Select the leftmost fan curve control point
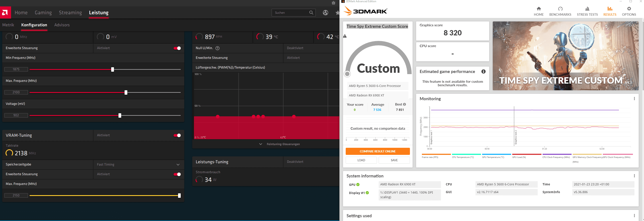Viewport: 644px width, 221px height. coord(217,117)
